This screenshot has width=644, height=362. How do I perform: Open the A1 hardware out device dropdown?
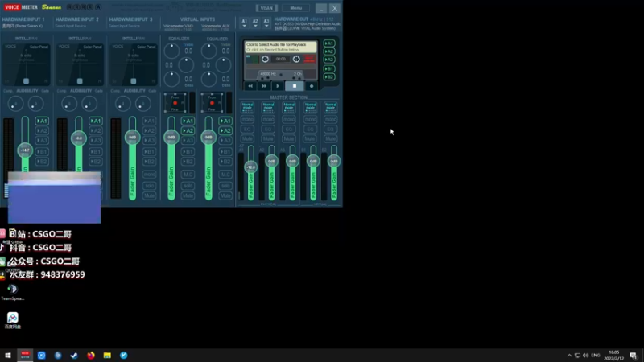[245, 23]
